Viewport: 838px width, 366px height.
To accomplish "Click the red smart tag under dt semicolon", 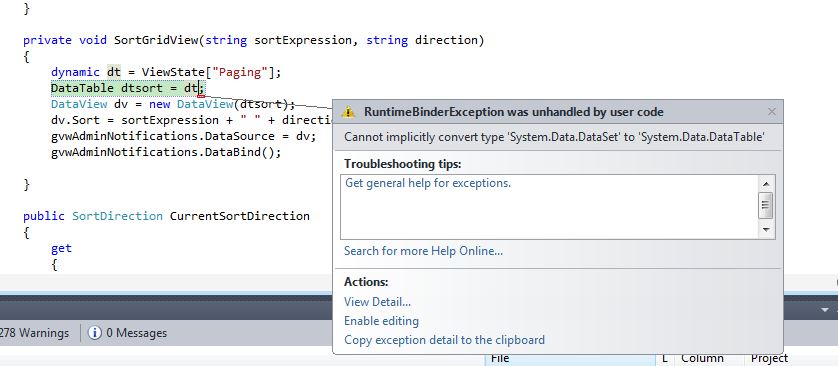I will [200, 96].
